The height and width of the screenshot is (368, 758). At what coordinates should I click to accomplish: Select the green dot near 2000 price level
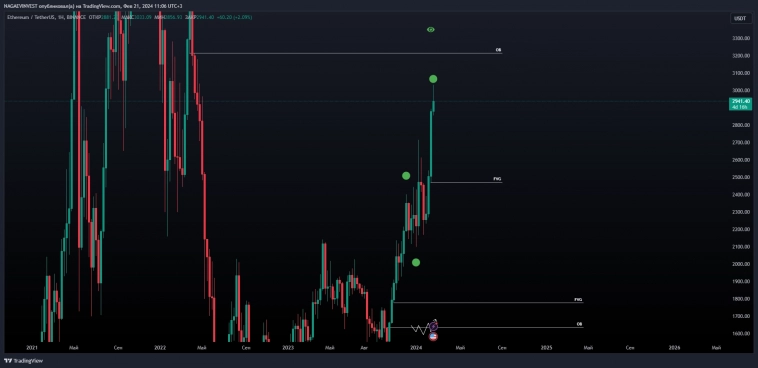416,263
